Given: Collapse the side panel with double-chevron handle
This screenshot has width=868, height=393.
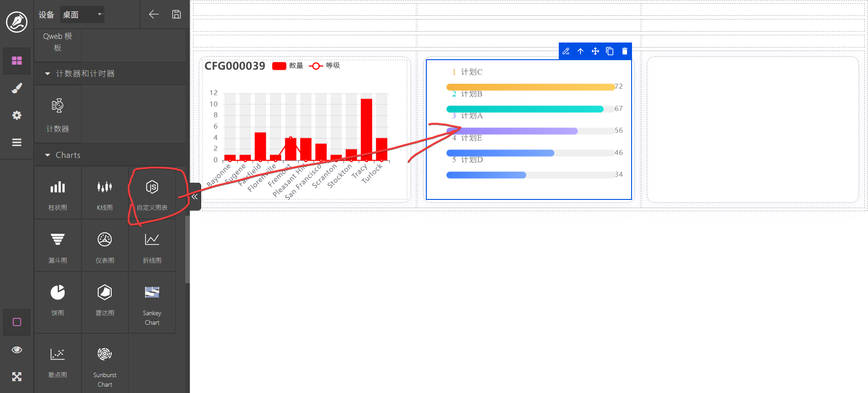Looking at the screenshot, I should [x=195, y=197].
